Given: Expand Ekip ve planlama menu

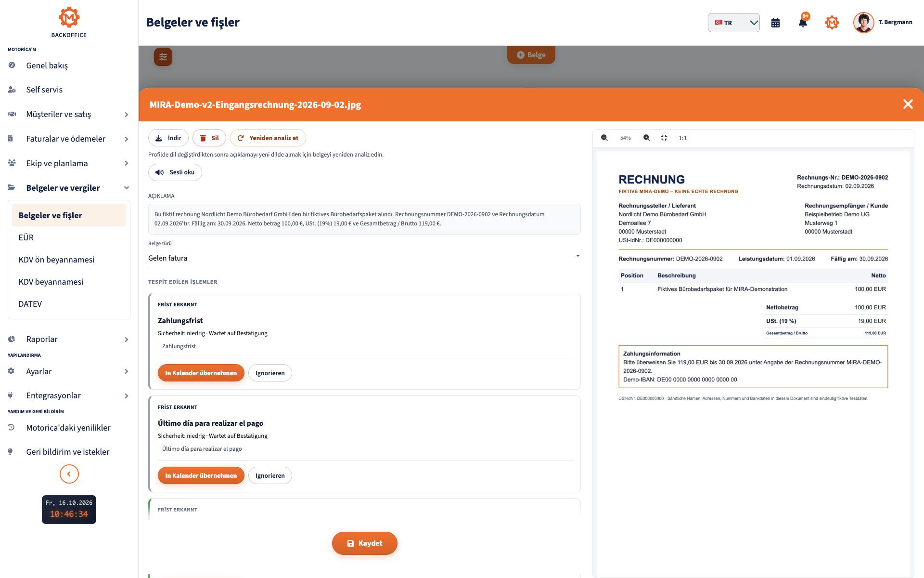Looking at the screenshot, I should (69, 163).
